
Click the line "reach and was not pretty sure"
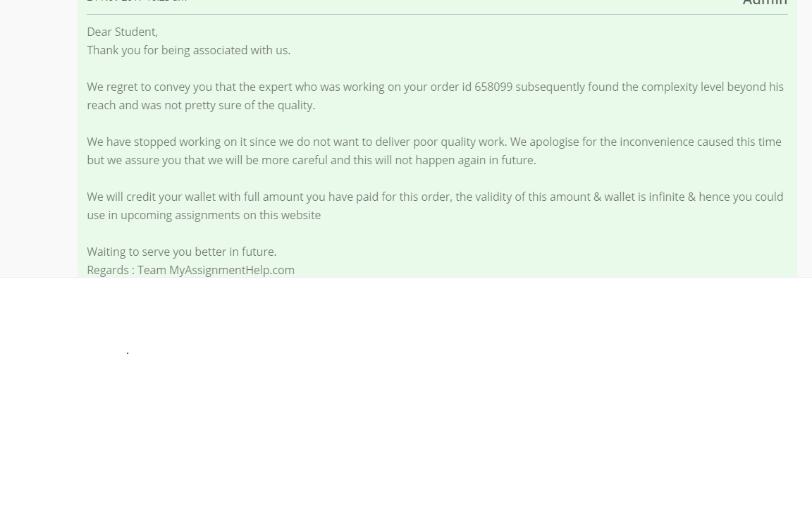coord(201,105)
